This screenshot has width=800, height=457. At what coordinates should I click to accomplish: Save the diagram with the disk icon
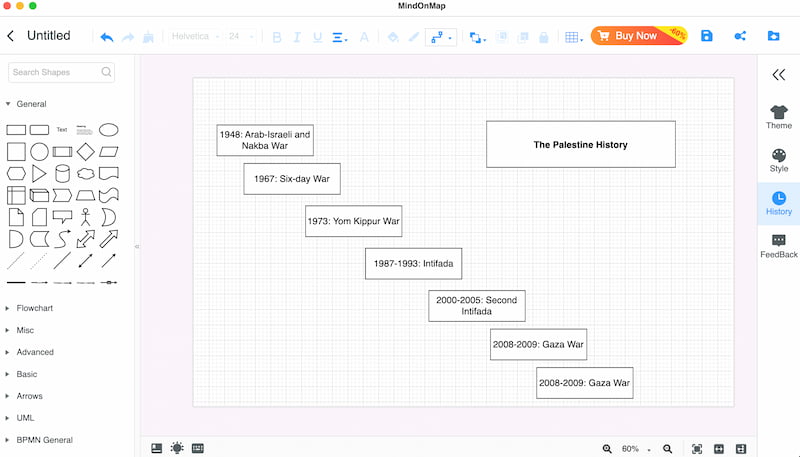707,36
